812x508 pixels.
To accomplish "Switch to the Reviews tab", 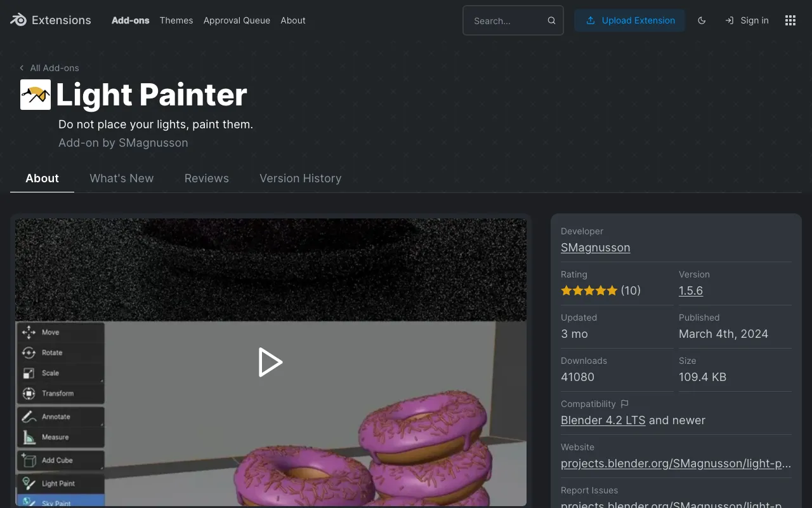I will 206,178.
